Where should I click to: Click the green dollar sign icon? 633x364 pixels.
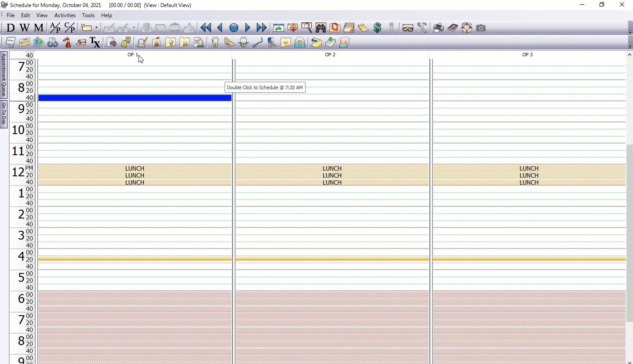pos(377,28)
